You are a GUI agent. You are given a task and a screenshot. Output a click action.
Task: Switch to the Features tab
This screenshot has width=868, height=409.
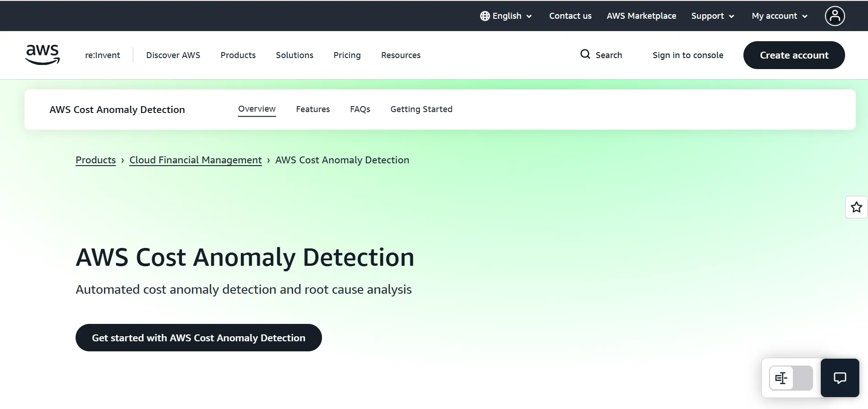pos(313,109)
